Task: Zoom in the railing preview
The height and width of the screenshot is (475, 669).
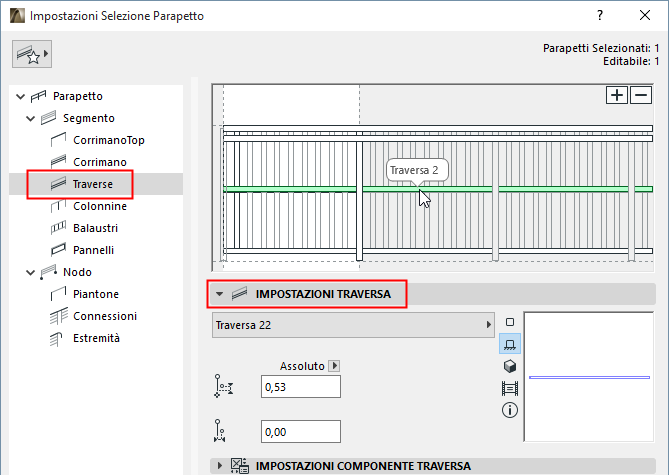Action: [617, 95]
